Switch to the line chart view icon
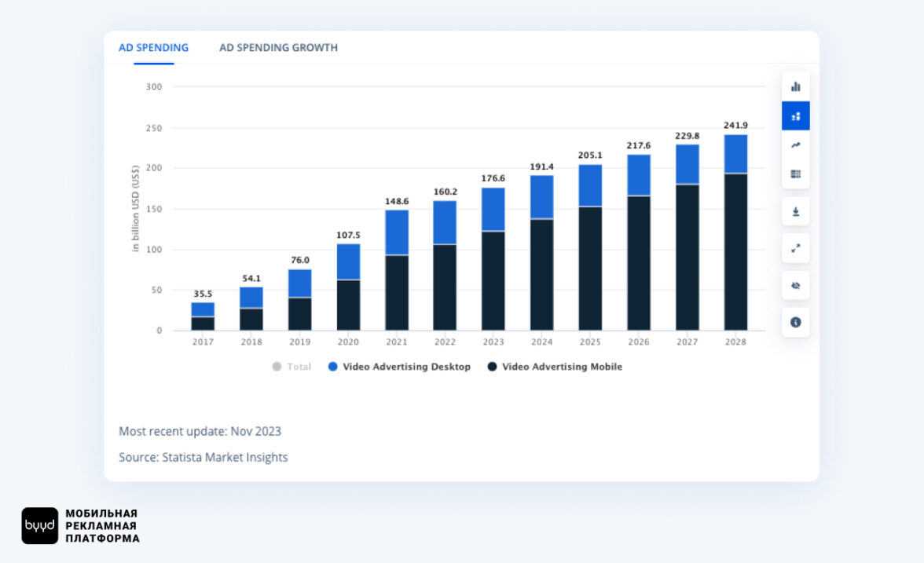 [795, 144]
